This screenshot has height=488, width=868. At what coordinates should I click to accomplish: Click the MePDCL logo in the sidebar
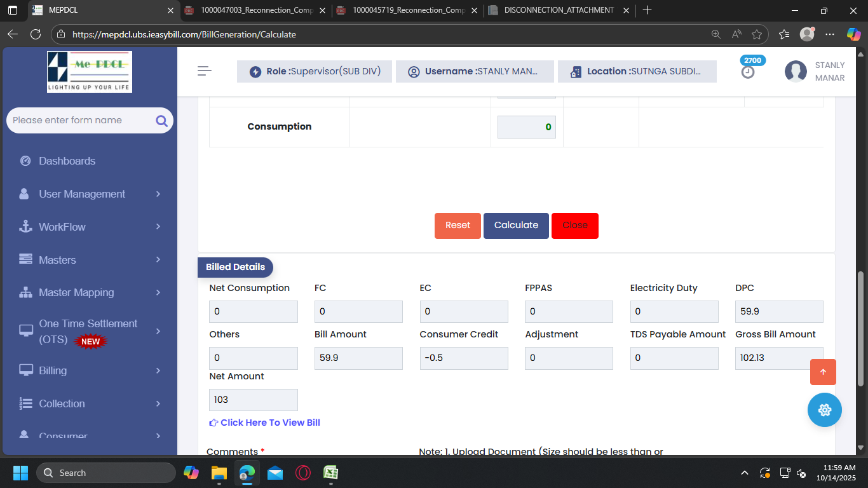pyautogui.click(x=90, y=72)
